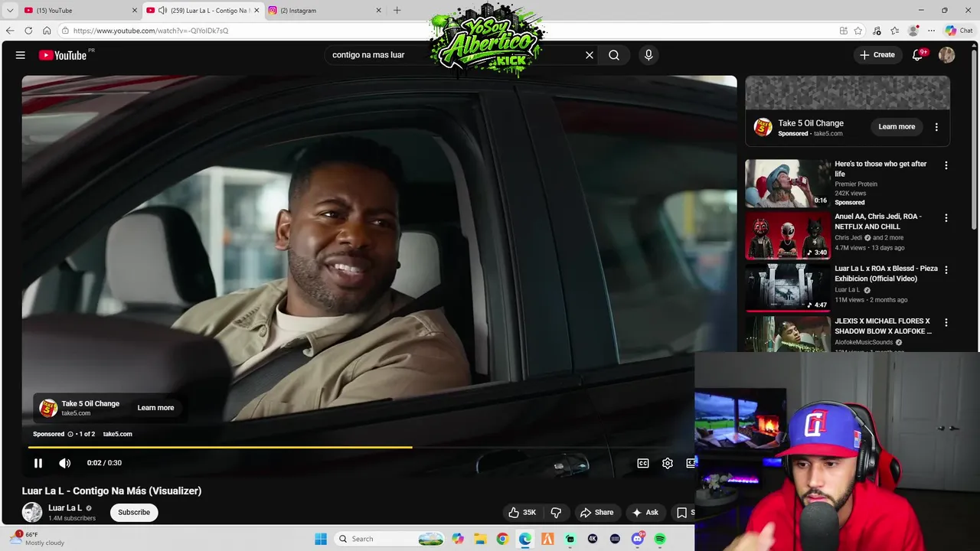Image resolution: width=980 pixels, height=551 pixels.
Task: Click the Ask button
Action: click(x=645, y=513)
